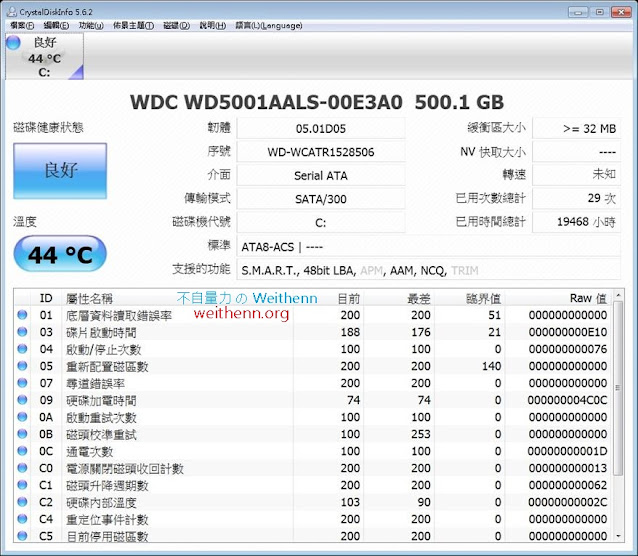Viewport: 638px width, 556px height.
Task: Maximize the CrystalDiskInfo window
Action: pyautogui.click(x=599, y=12)
